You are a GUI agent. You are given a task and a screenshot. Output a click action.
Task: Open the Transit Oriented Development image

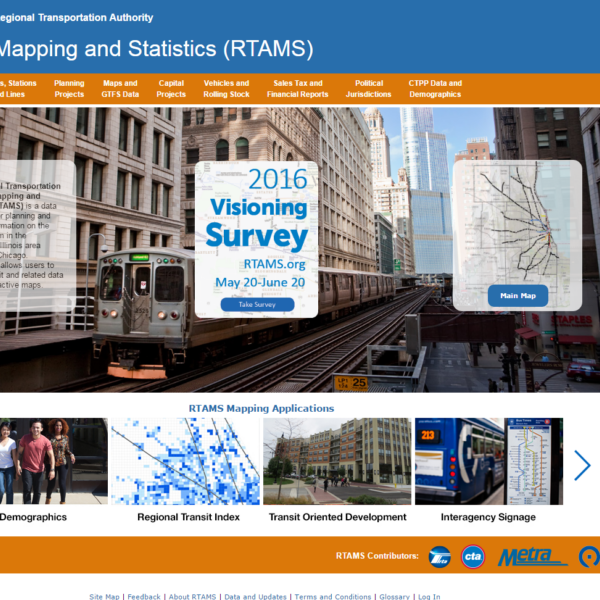click(337, 461)
